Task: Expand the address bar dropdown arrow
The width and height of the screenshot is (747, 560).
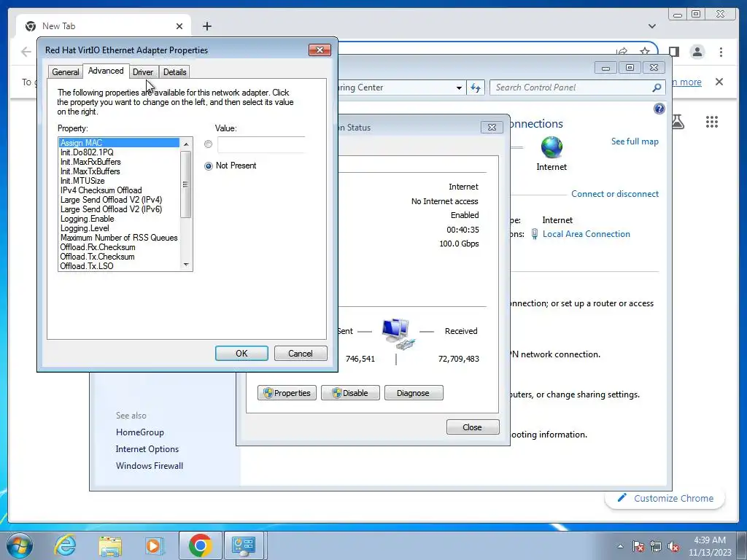Action: (x=459, y=87)
